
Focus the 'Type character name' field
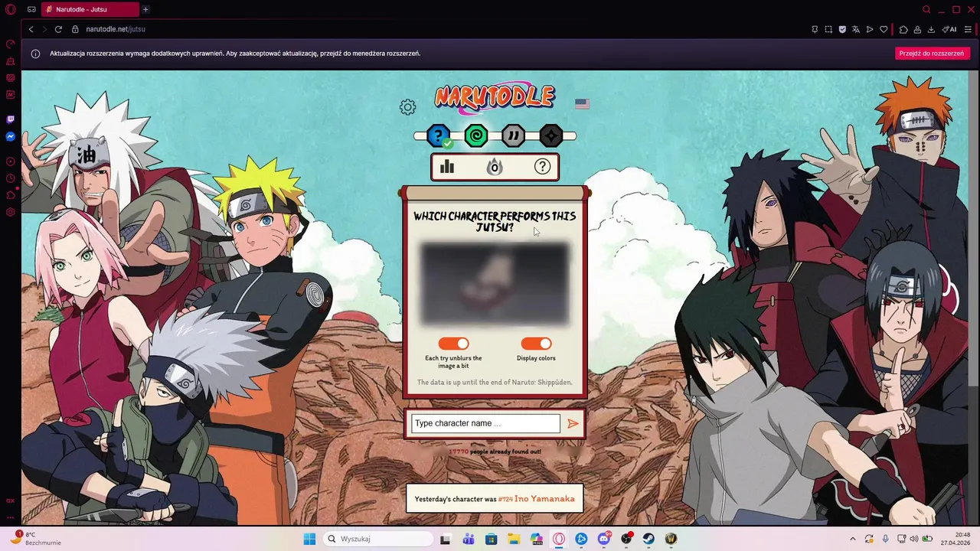[x=485, y=423]
